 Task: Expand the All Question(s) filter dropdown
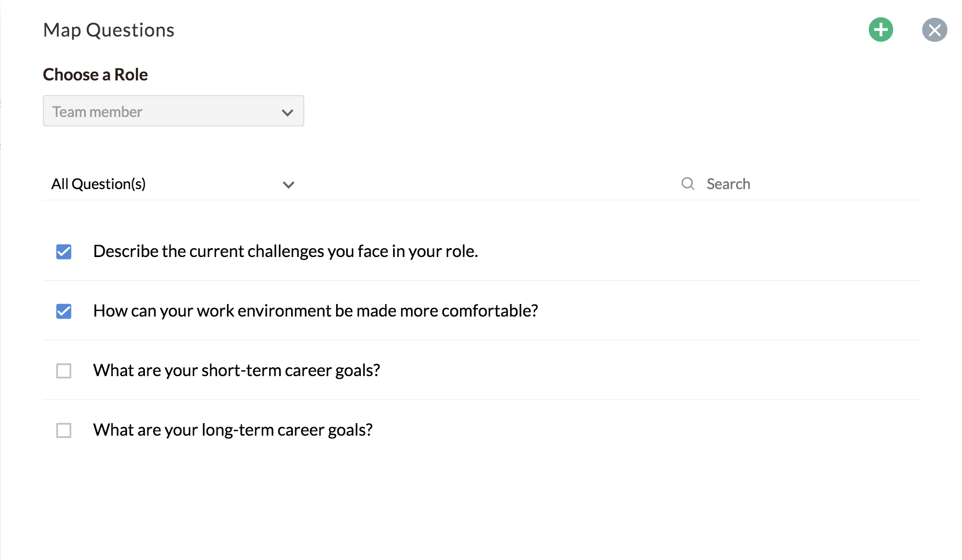pyautogui.click(x=174, y=184)
